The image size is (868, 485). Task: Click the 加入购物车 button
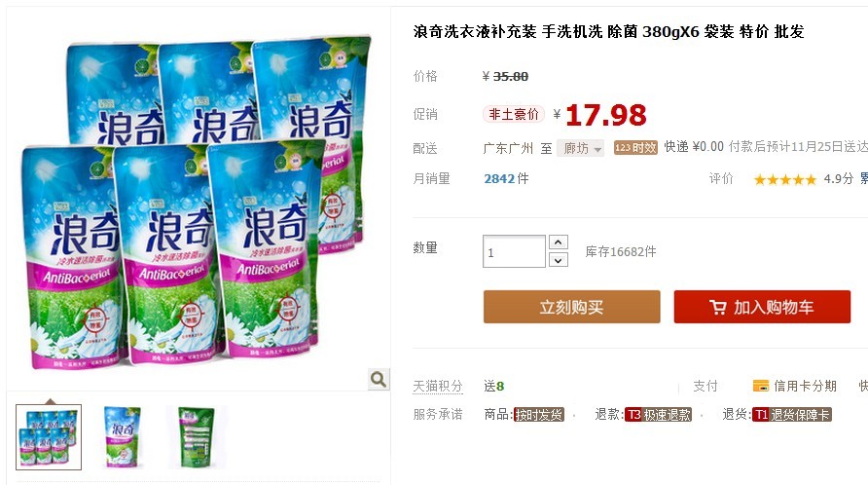(x=762, y=307)
